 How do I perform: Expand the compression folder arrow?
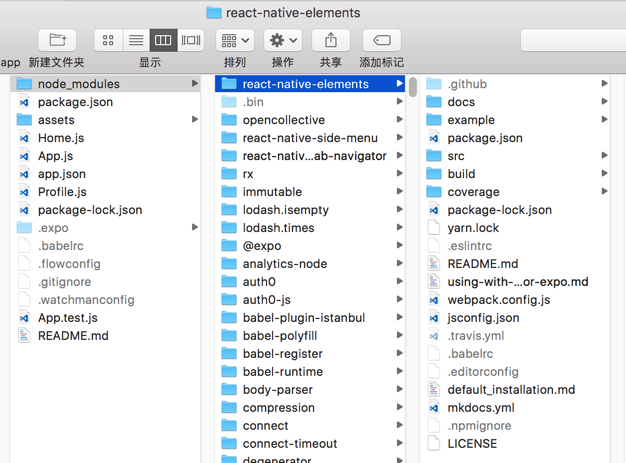[x=400, y=407]
